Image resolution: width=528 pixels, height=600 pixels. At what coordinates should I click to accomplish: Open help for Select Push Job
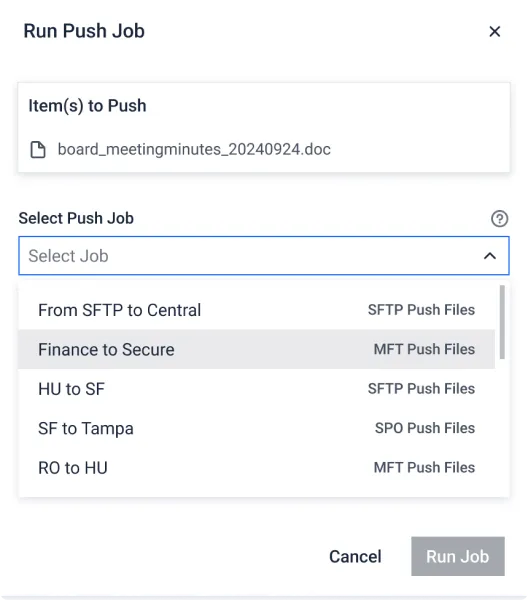(499, 219)
